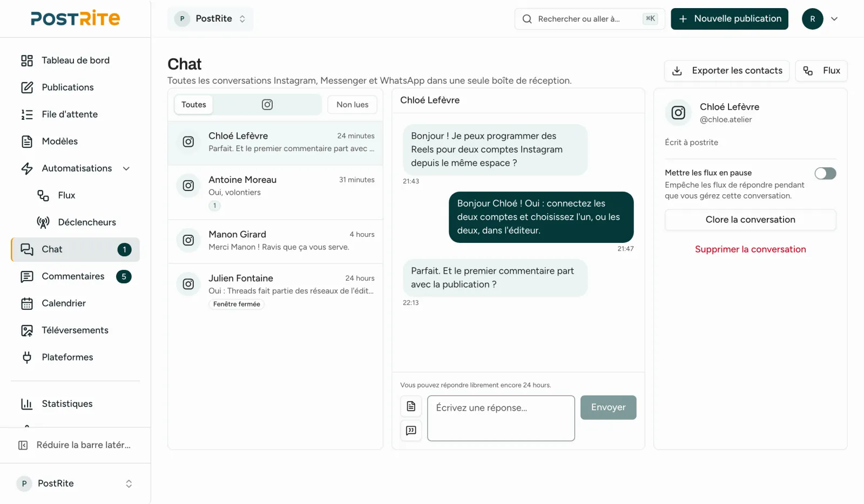This screenshot has height=504, width=864.
Task: Open File d'attente queue
Action: (x=75, y=114)
